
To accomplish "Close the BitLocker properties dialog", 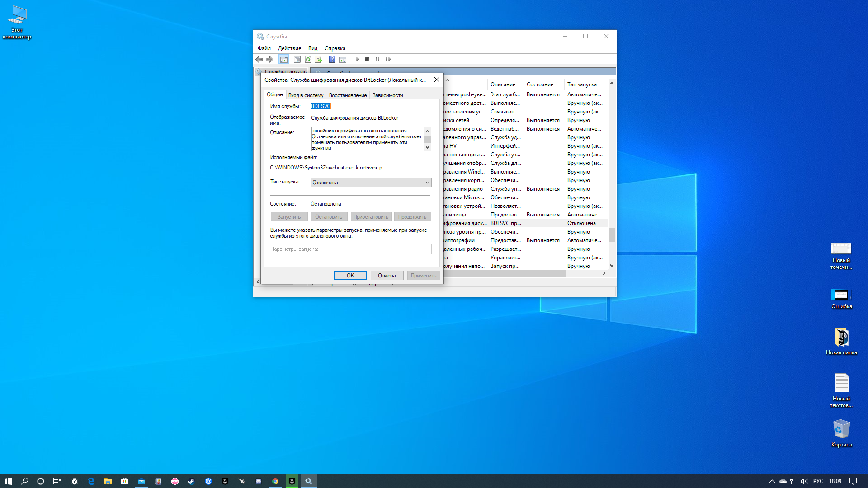I will 436,80.
